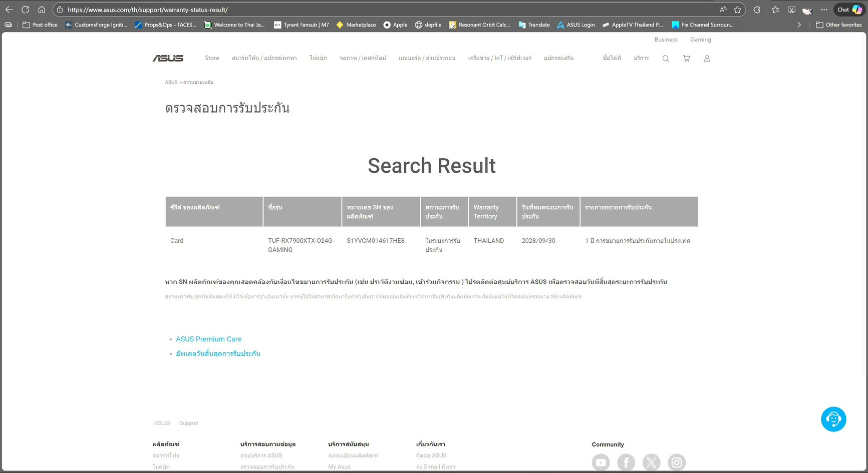The image size is (868, 473).
Task: Add page to favorites with the star icon
Action: tap(737, 10)
